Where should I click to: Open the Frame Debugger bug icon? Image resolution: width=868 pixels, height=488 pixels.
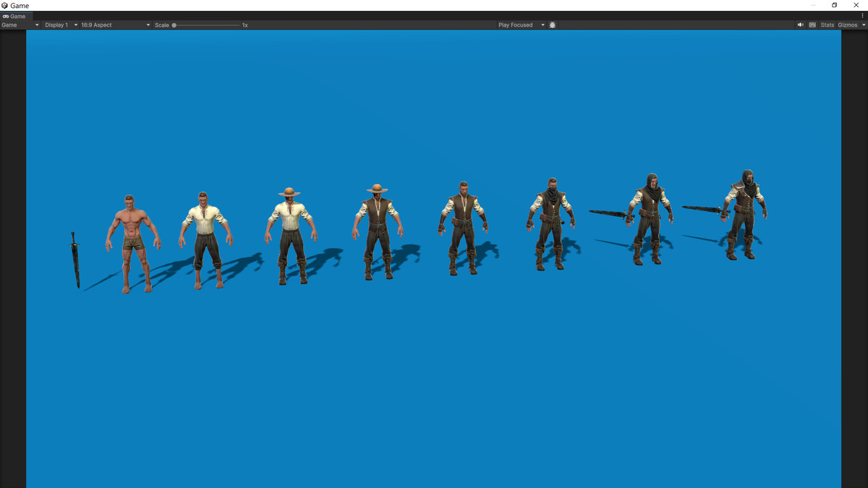pos(553,25)
